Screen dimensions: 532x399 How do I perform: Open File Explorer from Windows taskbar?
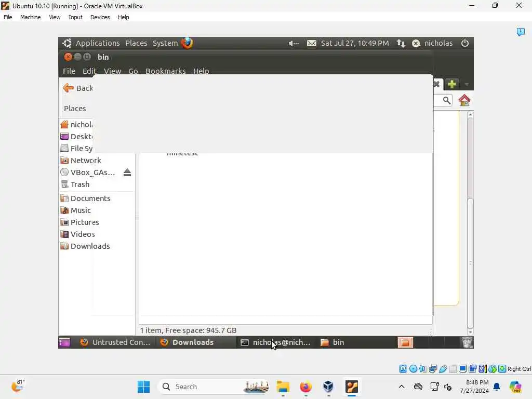[283, 387]
